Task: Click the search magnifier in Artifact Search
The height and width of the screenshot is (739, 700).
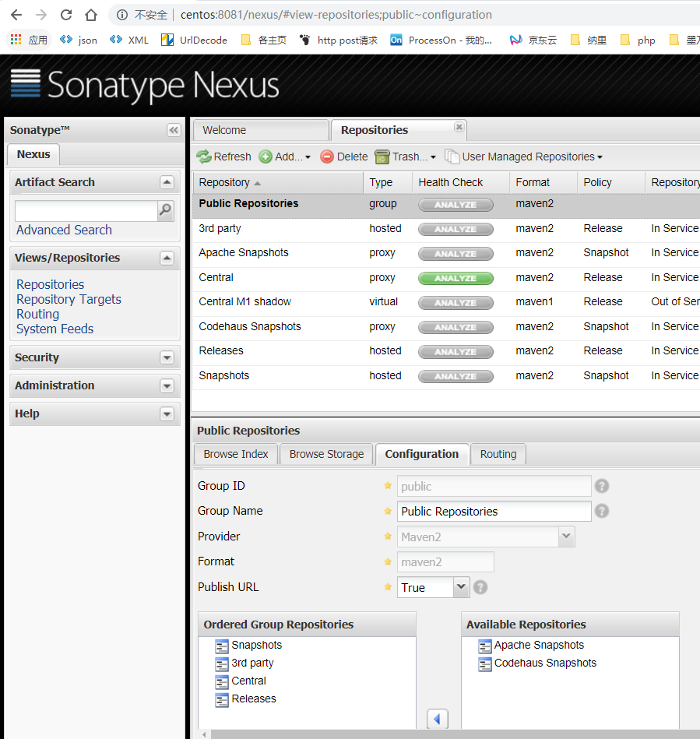Action: [x=165, y=209]
